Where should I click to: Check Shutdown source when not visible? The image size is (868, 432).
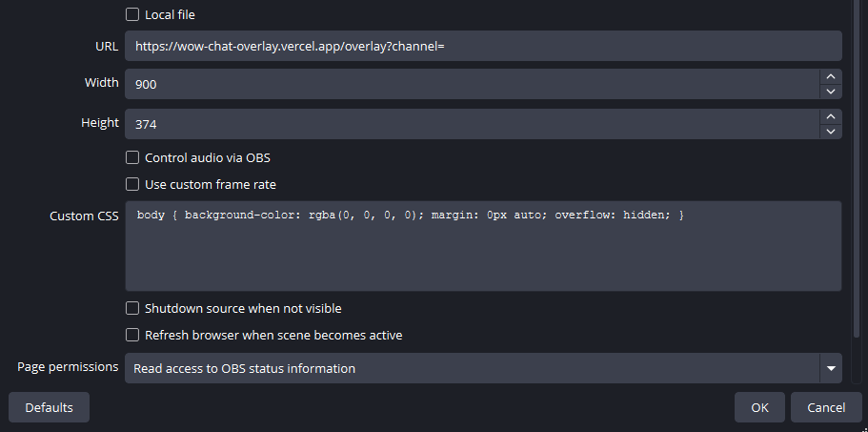point(132,308)
